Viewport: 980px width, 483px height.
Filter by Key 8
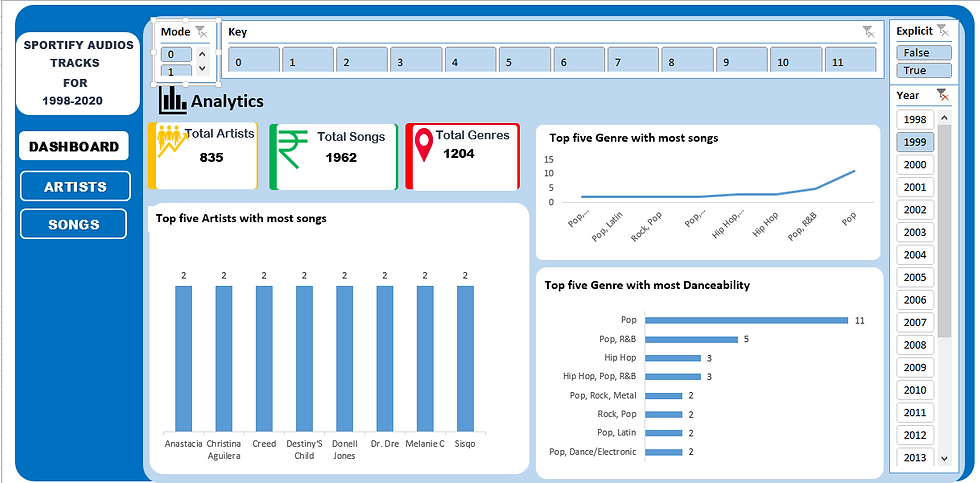(687, 61)
